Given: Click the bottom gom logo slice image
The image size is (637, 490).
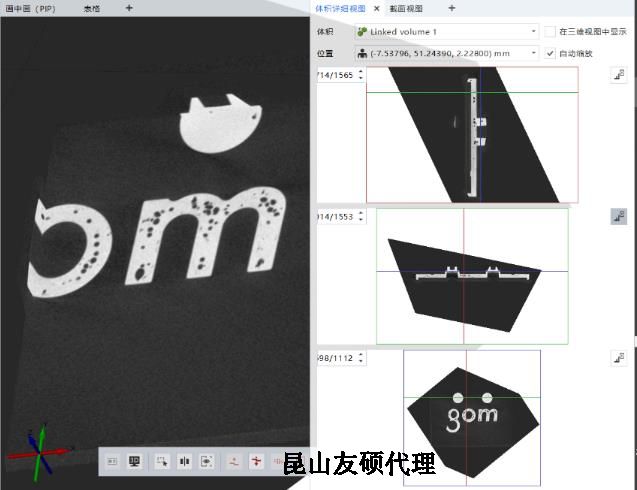Looking at the screenshot, I should (x=472, y=418).
